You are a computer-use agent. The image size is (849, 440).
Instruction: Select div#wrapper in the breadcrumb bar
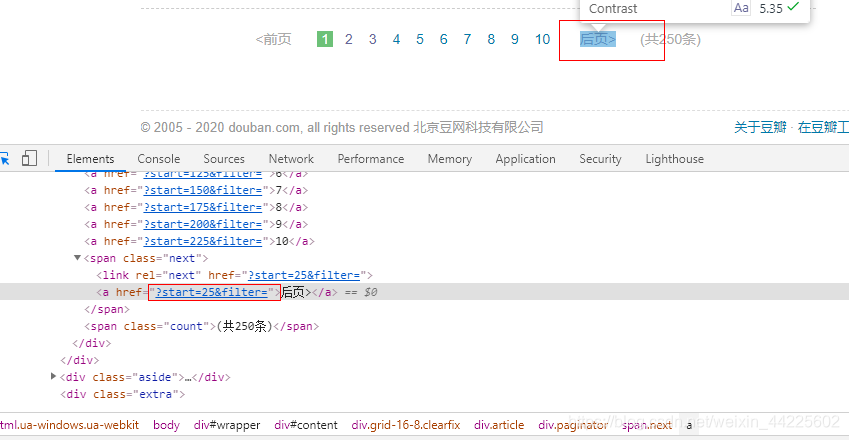click(227, 425)
